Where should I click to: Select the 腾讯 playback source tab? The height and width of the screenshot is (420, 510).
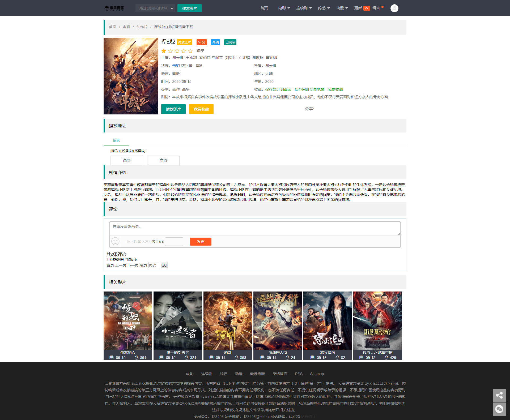click(116, 140)
